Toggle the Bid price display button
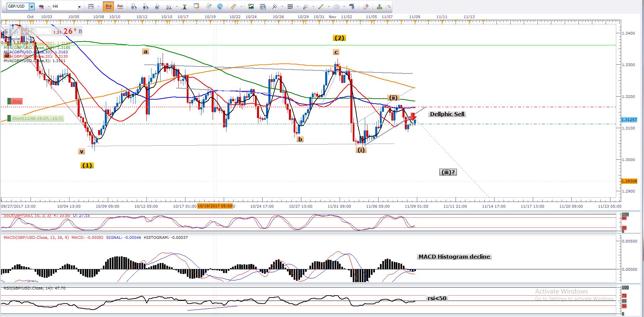 click(x=109, y=6)
